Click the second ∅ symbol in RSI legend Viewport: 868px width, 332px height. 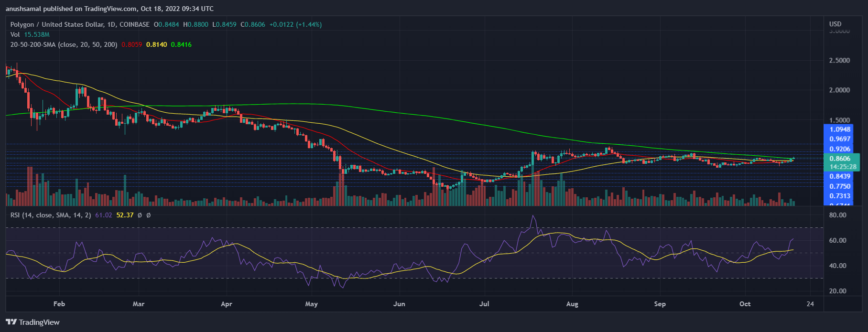(x=148, y=215)
